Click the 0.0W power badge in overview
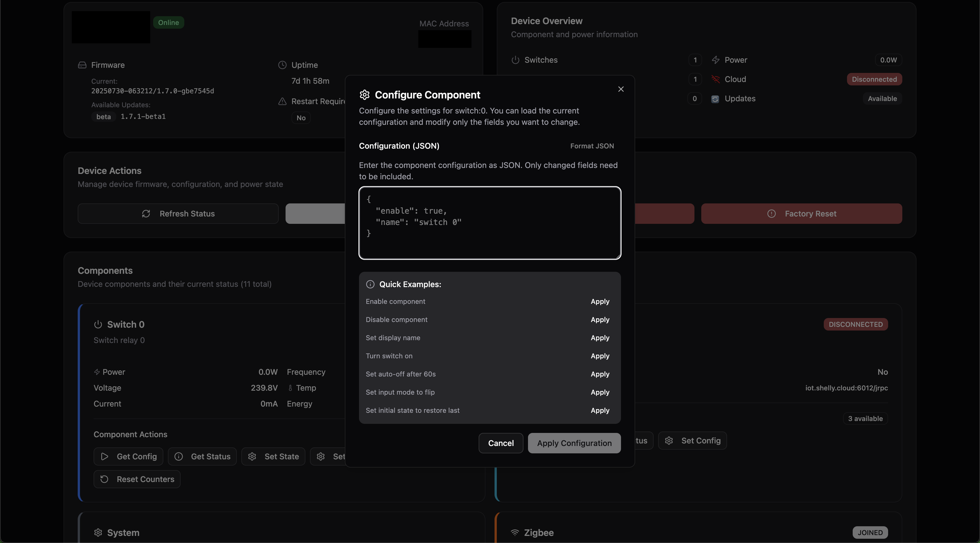 click(888, 60)
